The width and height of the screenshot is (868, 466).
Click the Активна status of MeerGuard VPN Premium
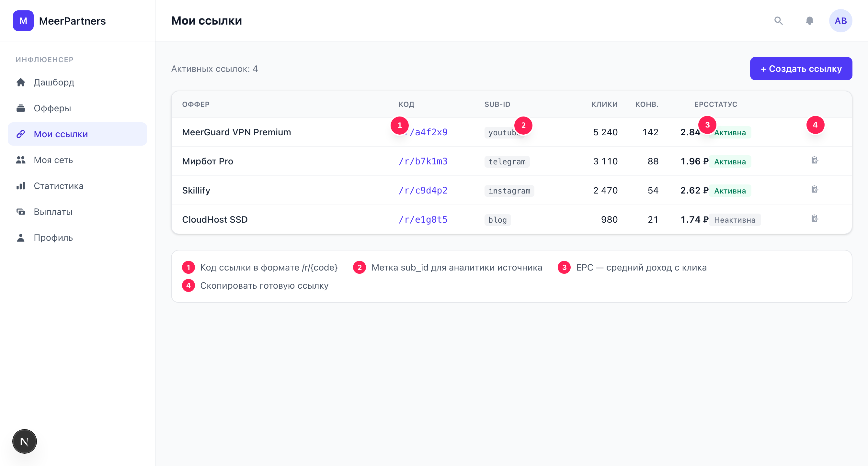730,133
